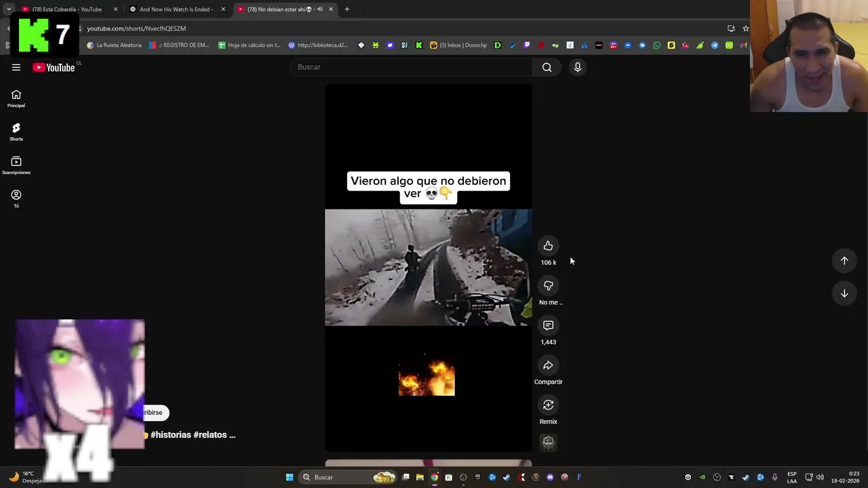This screenshot has height=488, width=868.
Task: Open a new browser tab
Action: click(347, 9)
